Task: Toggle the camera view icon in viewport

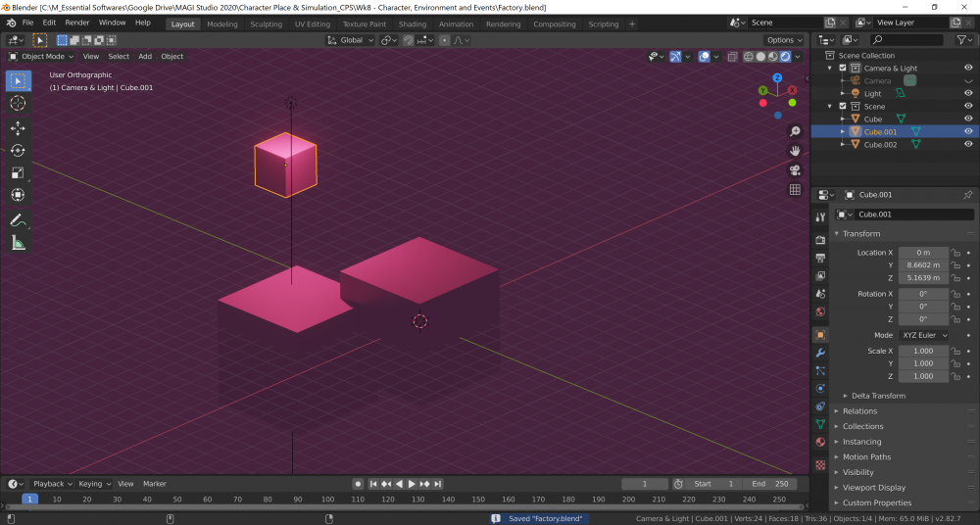Action: coord(795,170)
